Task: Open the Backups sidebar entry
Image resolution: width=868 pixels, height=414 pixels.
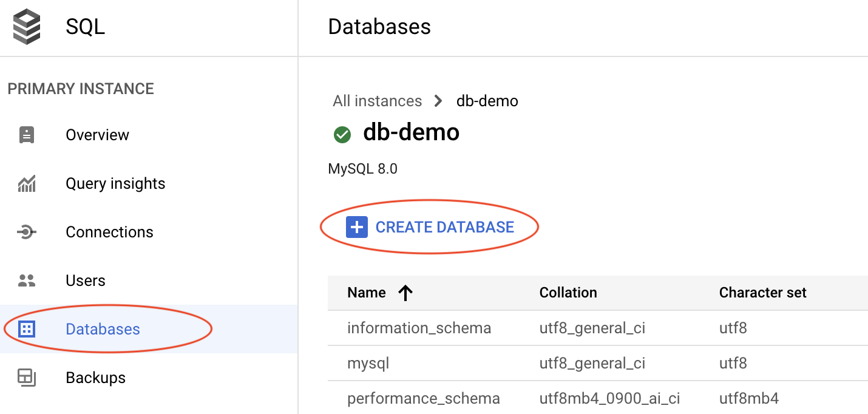Action: 95,377
